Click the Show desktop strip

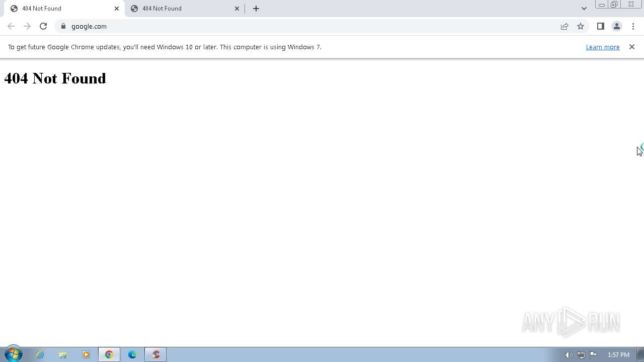pyautogui.click(x=640, y=354)
